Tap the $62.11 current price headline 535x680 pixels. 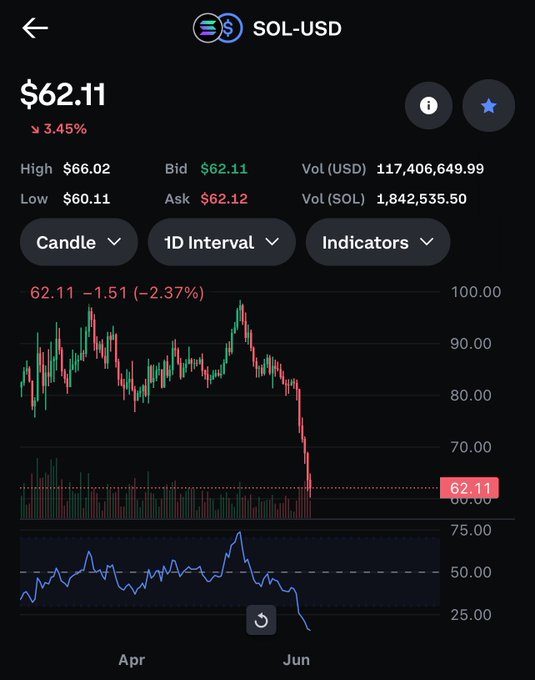63,94
